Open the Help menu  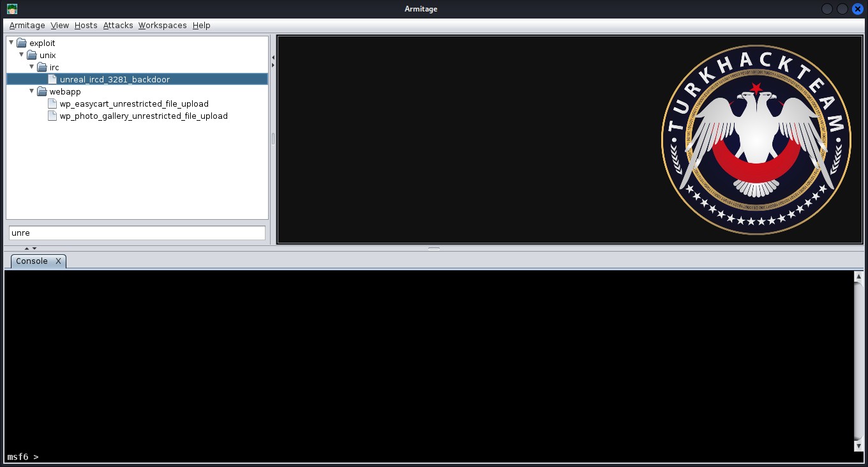pos(201,26)
